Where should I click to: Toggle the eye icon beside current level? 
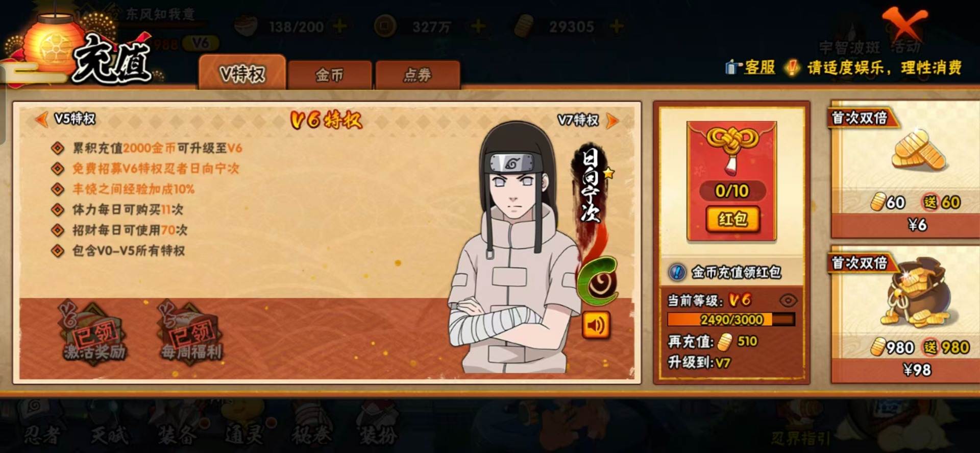[788, 300]
